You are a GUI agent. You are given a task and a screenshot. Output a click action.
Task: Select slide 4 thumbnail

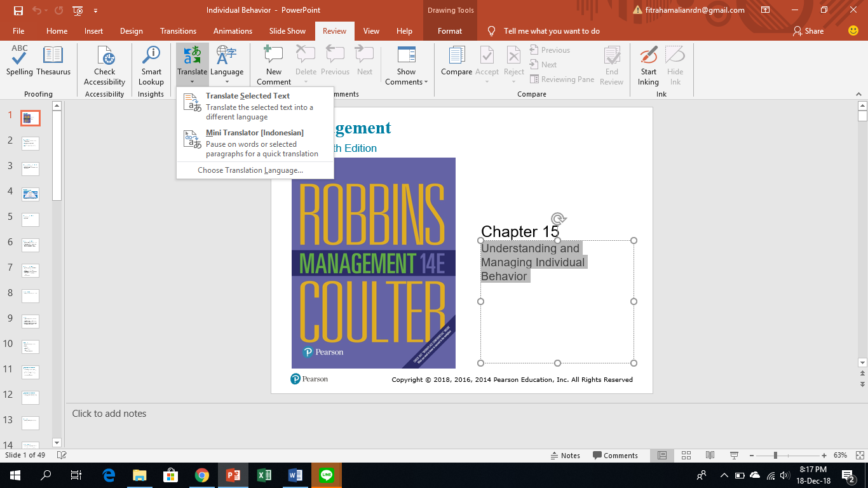point(31,194)
